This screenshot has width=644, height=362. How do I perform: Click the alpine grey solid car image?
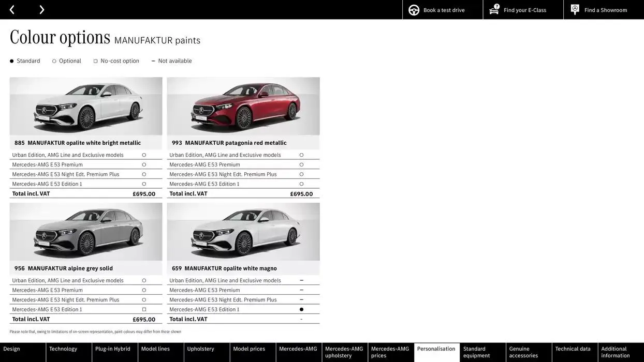[86, 231]
